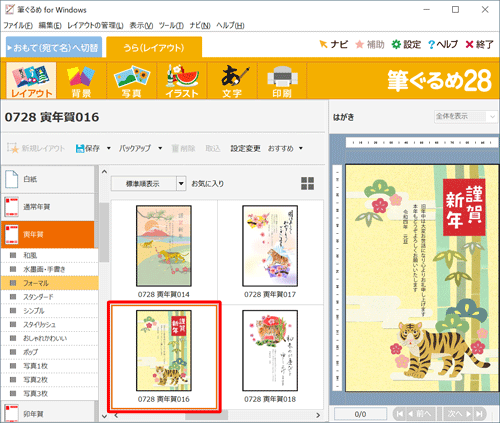Screen dimensions: 500x423
Task: Select the うら(レイアウト) tab
Action: point(154,48)
